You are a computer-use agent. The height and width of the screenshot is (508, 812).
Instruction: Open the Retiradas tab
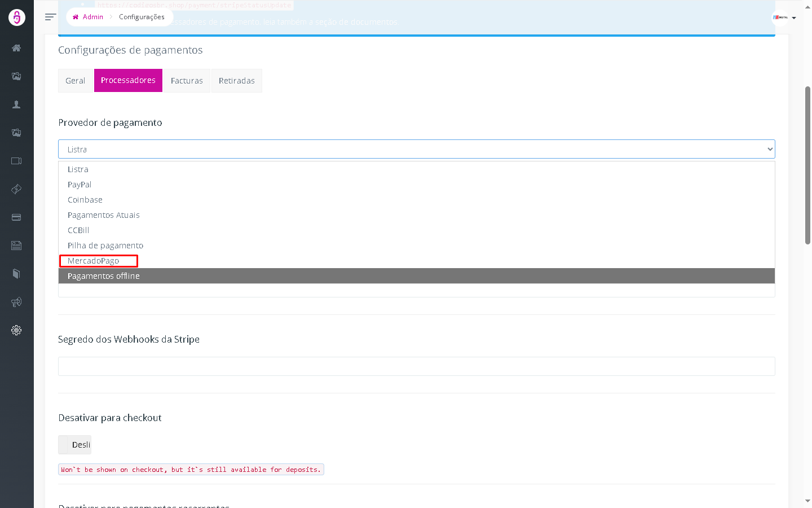click(236, 81)
